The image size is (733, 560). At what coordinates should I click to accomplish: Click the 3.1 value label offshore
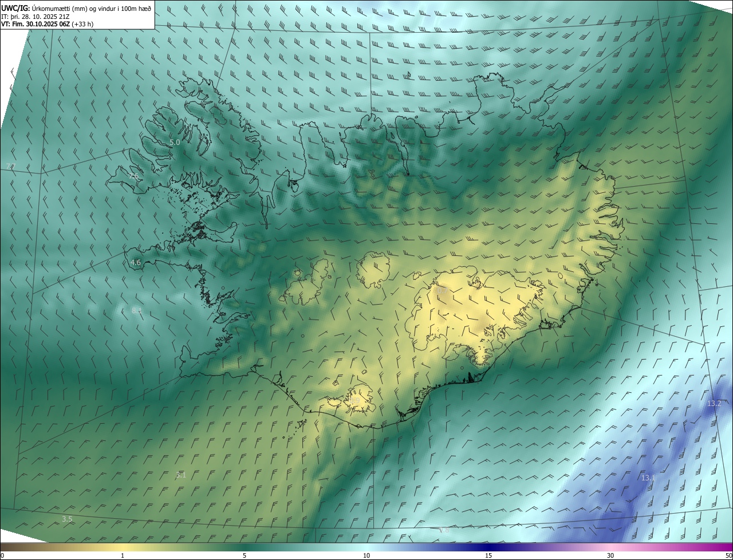[x=181, y=475]
